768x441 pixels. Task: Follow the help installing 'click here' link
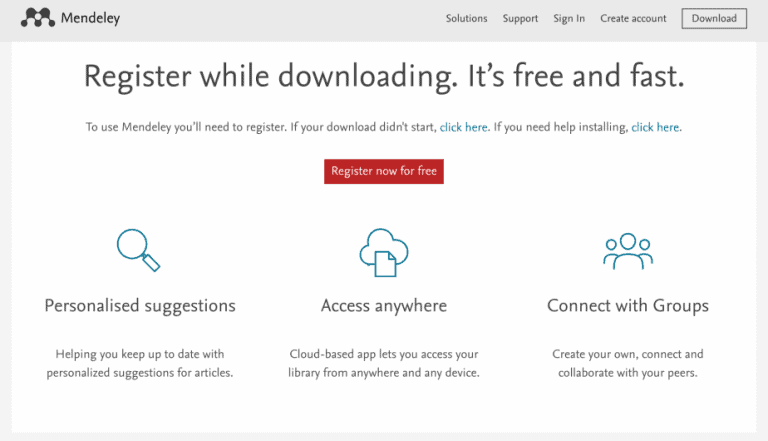pyautogui.click(x=655, y=127)
